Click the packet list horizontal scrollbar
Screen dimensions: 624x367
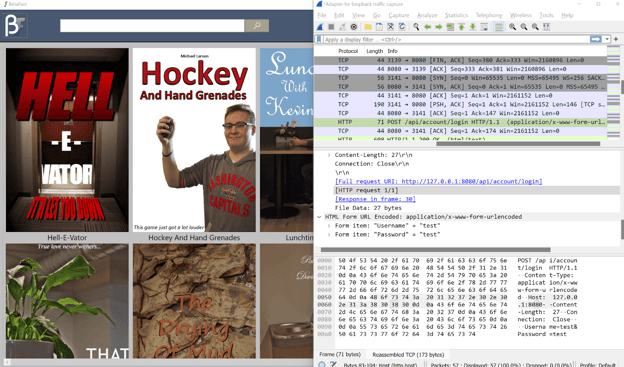[518, 144]
